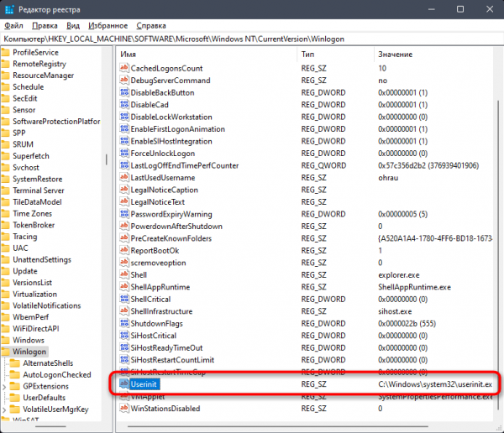The height and width of the screenshot is (433, 504).
Task: Select the icon of ShutdownFlags value
Action: [x=124, y=323]
